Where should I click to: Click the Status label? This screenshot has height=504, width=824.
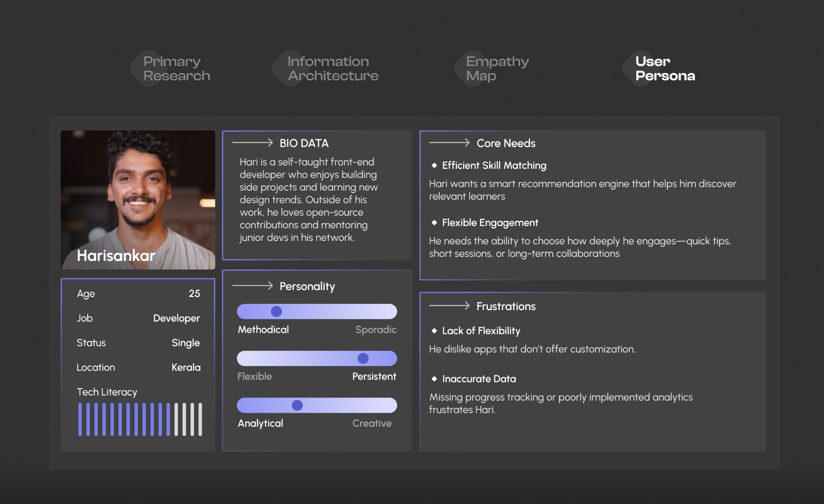click(x=91, y=343)
